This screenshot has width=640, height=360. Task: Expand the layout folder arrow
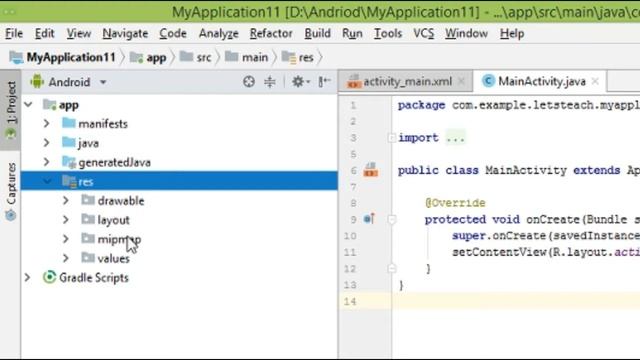point(66,220)
